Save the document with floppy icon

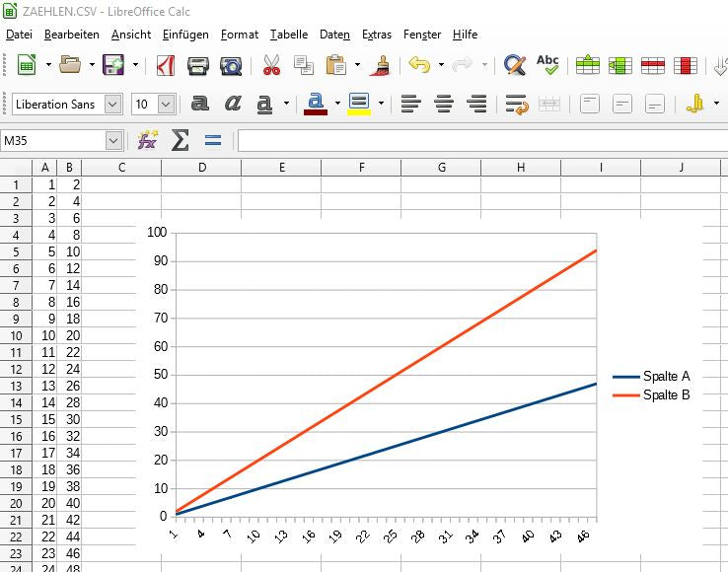(113, 64)
